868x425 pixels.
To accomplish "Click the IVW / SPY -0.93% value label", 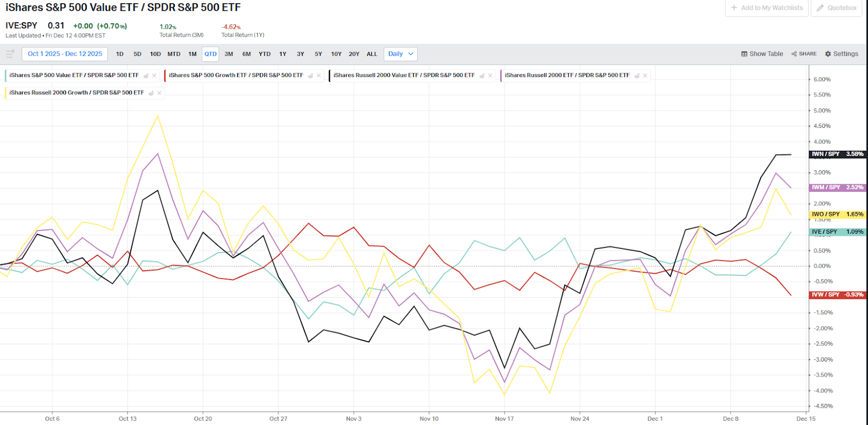I will click(x=837, y=295).
